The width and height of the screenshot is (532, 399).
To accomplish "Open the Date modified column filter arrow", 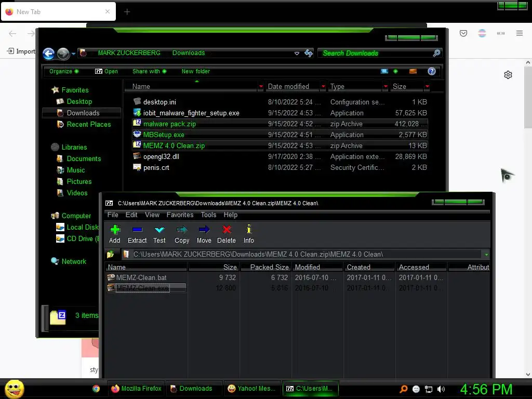I will pos(323,87).
